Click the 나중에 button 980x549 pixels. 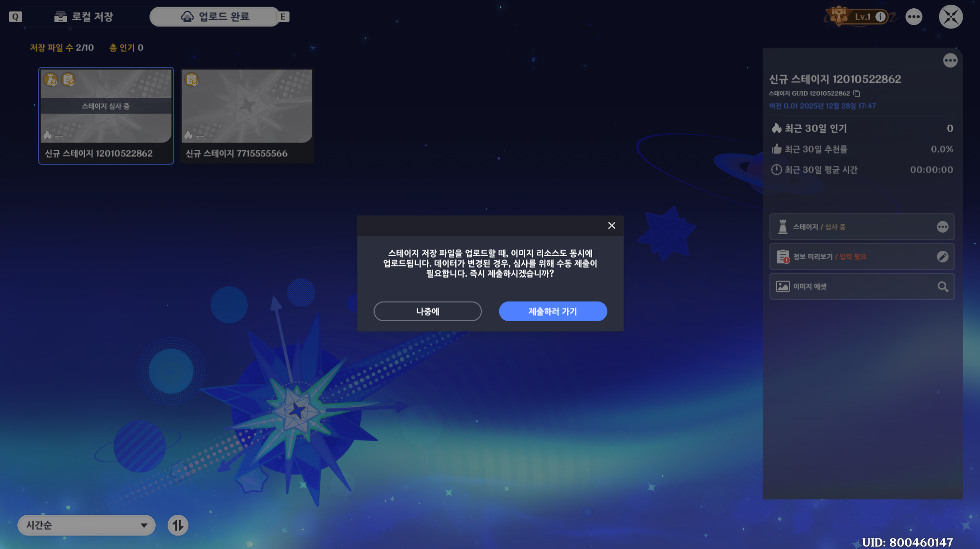[427, 312]
